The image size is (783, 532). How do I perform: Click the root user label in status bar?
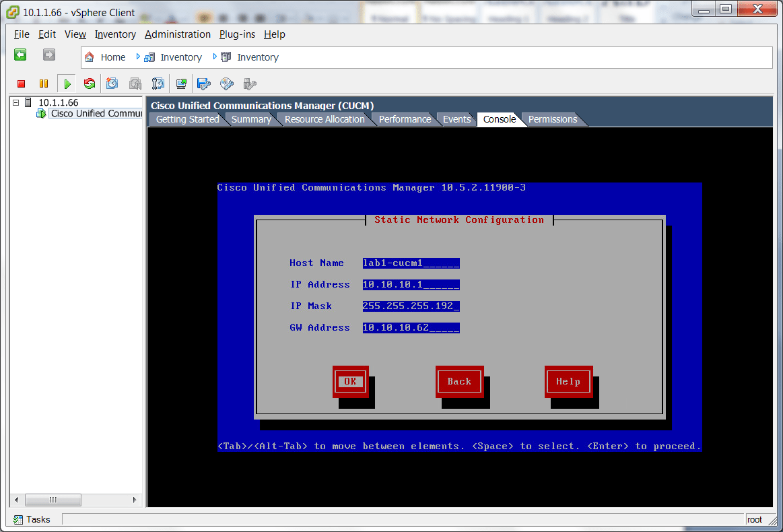tap(755, 519)
